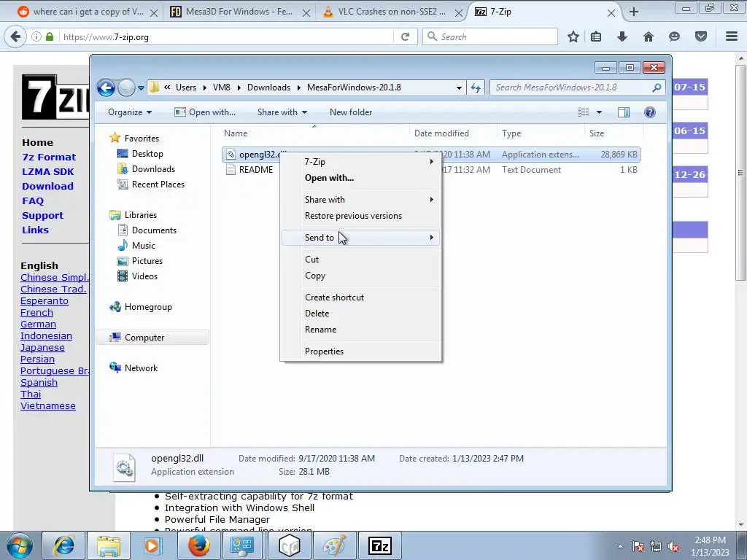Choose Delete from the context menu
This screenshot has height=560, width=747.
(x=362, y=314)
